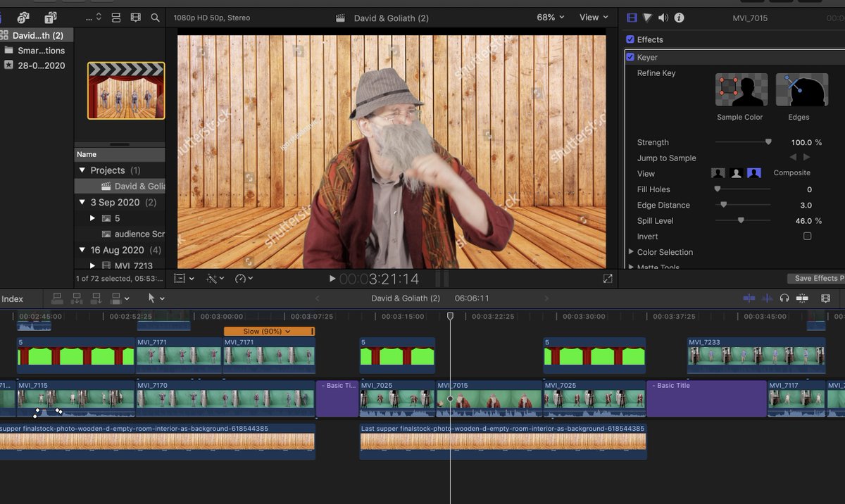This screenshot has height=504, width=845.
Task: Open the viewer View options dropdown
Action: coord(594,17)
